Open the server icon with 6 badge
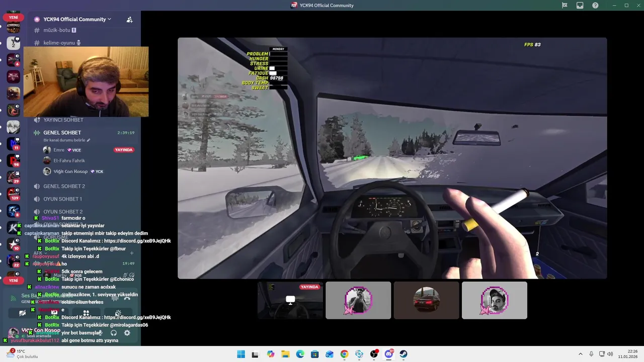 click(13, 59)
